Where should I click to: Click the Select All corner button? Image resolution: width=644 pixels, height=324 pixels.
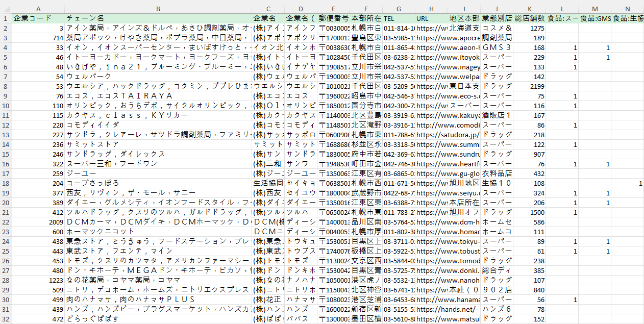tap(5, 9)
